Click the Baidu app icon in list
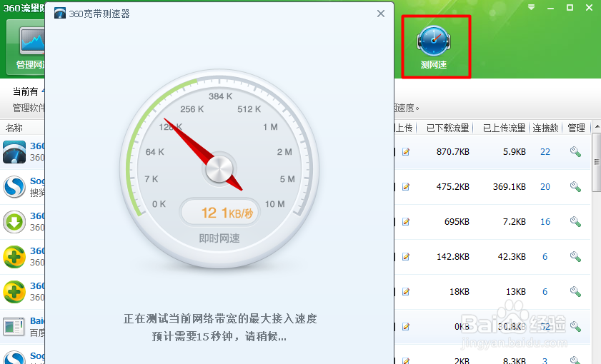This screenshot has width=601, height=364. (x=14, y=327)
